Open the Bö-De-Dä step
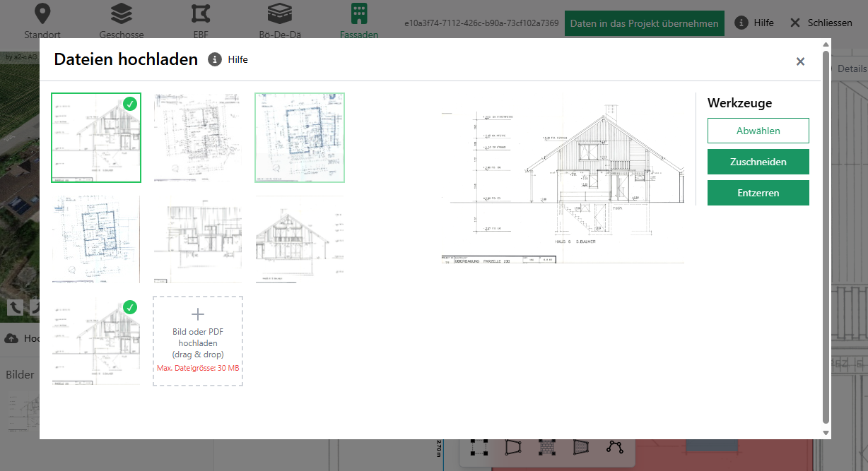 (280, 21)
